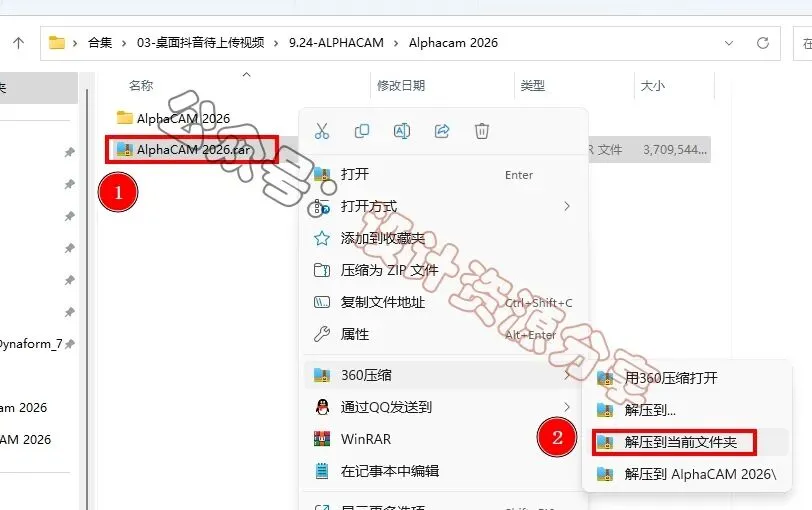Sort by the 类型 column header
The width and height of the screenshot is (812, 510).
(x=532, y=85)
